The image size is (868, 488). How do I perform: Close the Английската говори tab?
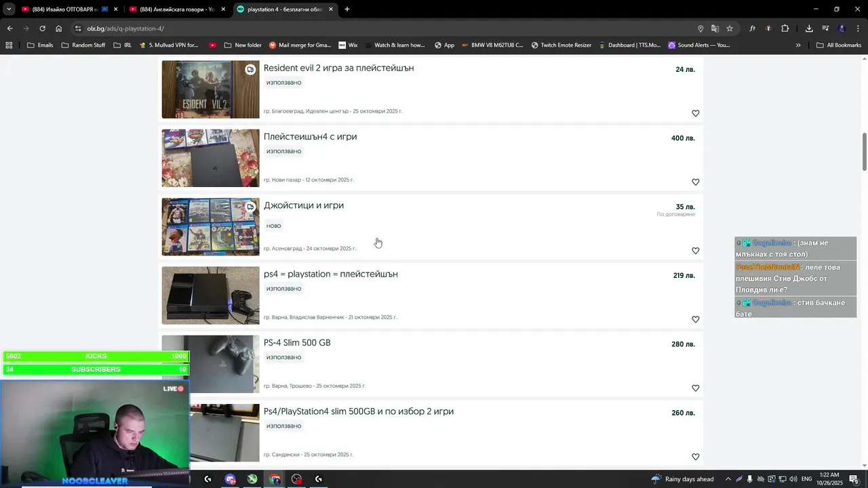tap(223, 9)
